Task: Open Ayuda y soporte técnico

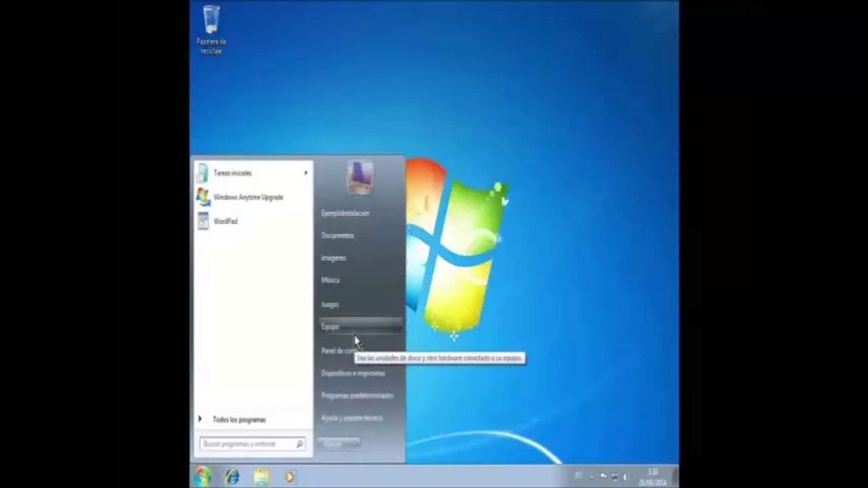Action: [352, 418]
